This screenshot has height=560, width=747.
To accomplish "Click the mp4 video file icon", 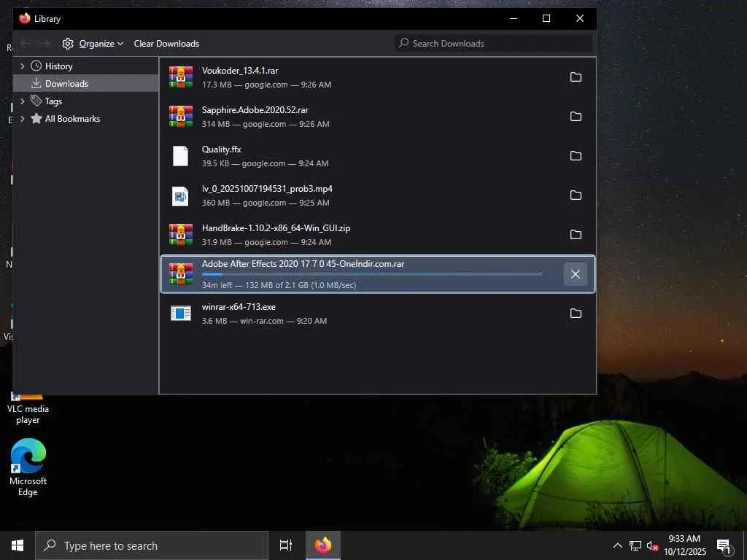I will (181, 195).
